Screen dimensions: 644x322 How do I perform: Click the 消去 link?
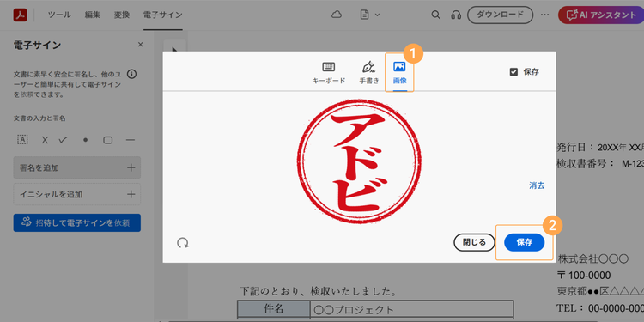tap(537, 185)
